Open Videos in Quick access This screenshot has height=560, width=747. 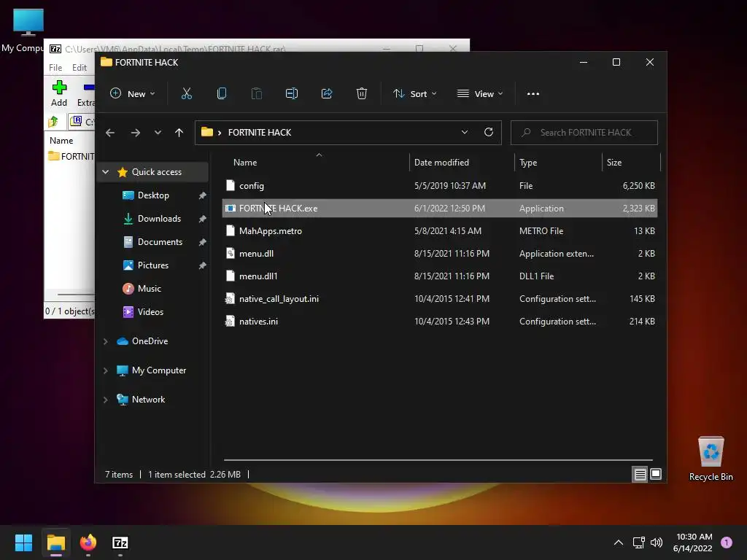click(150, 312)
